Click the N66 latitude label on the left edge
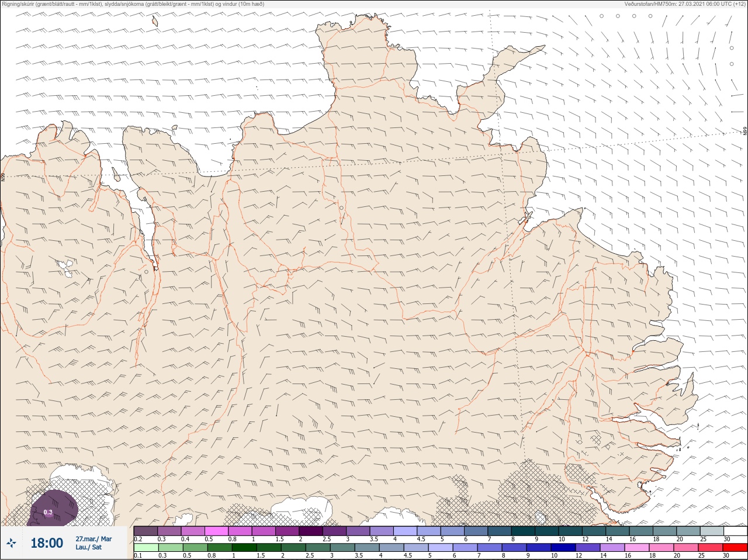The image size is (748, 560). pos(3,176)
